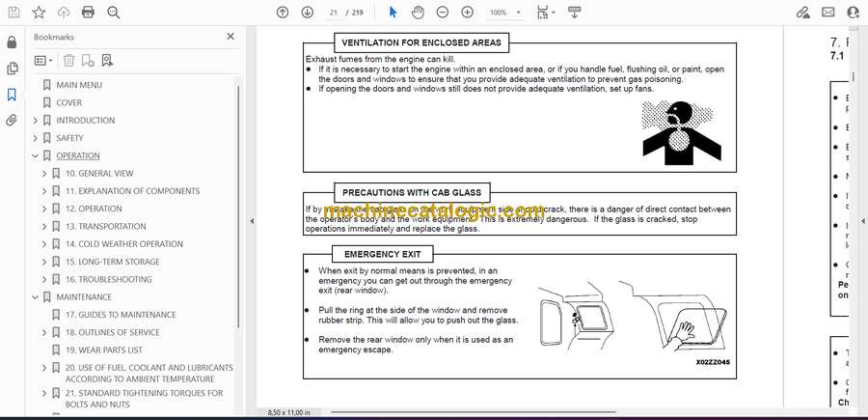Viewport: 868px width, 420px height.
Task: Click the Save file icon
Action: pyautogui.click(x=14, y=13)
